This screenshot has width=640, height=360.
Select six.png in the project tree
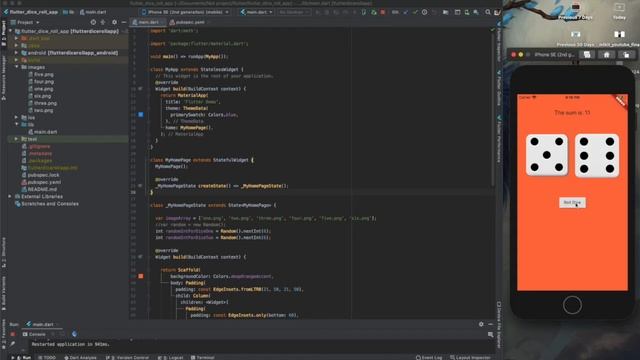pyautogui.click(x=40, y=96)
